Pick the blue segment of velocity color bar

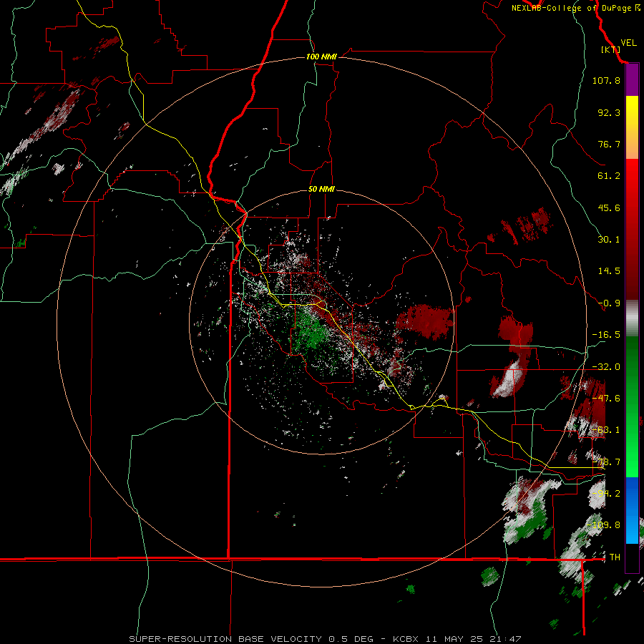pyautogui.click(x=632, y=510)
